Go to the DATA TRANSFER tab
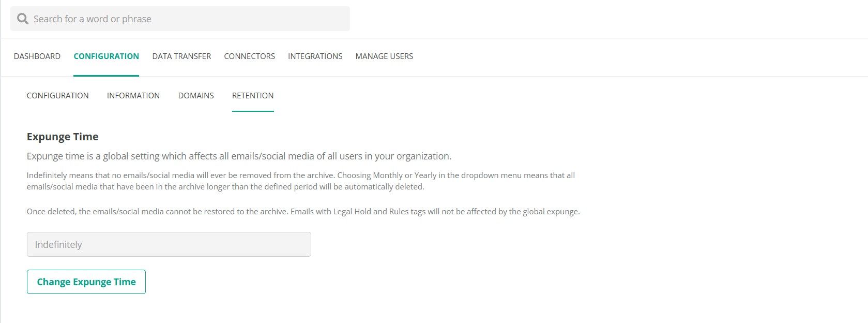This screenshot has width=868, height=323. point(181,56)
